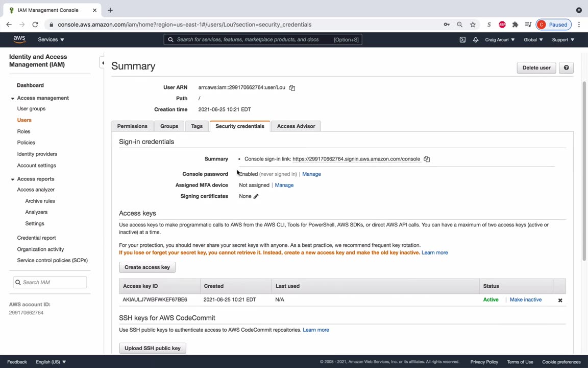588x368 pixels.
Task: Select the Security credentials tab
Action: [x=240, y=126]
